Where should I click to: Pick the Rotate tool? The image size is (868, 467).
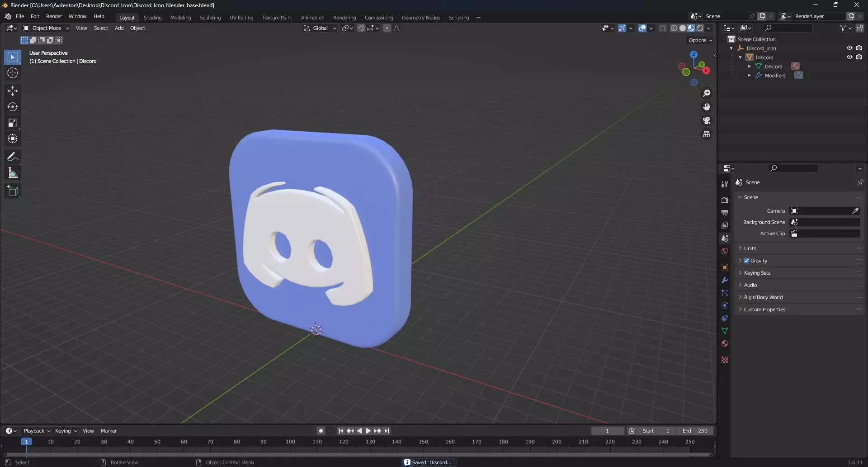click(x=13, y=107)
